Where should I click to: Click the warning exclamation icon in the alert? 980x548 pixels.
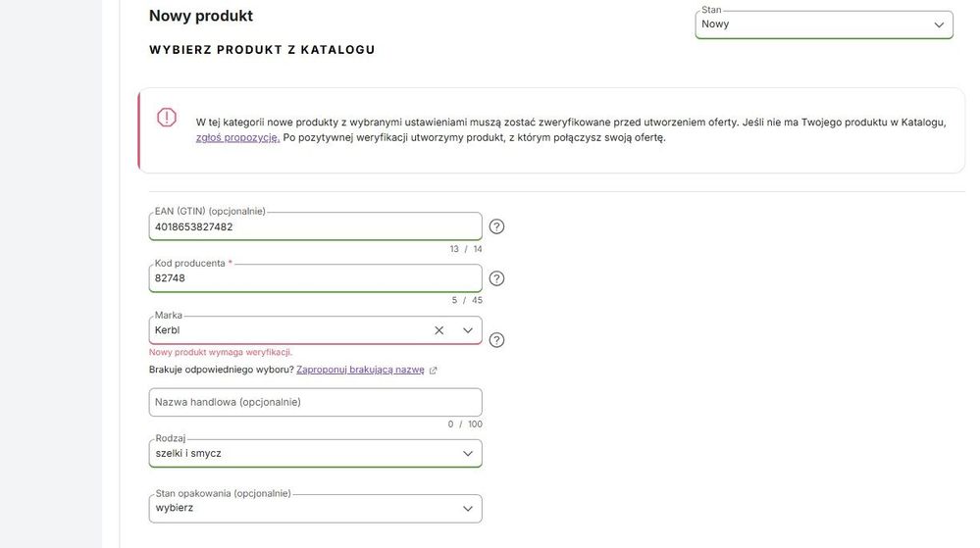pos(167,118)
